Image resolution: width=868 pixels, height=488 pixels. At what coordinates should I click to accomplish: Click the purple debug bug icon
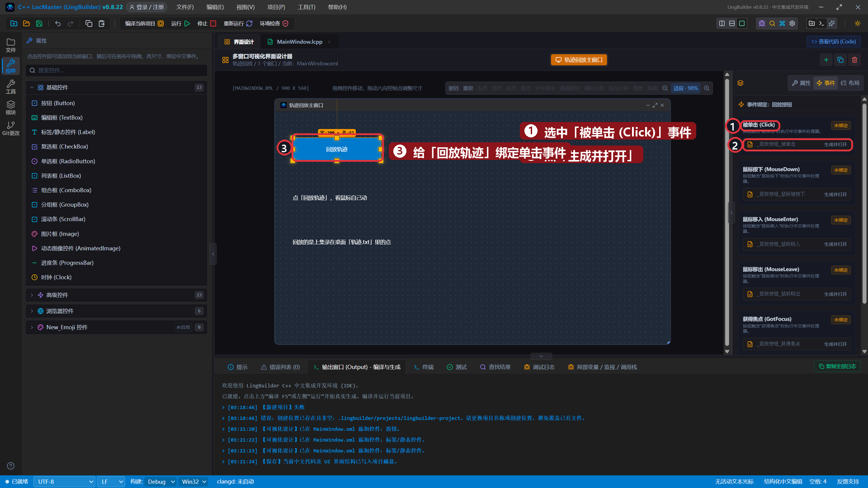coord(762,23)
